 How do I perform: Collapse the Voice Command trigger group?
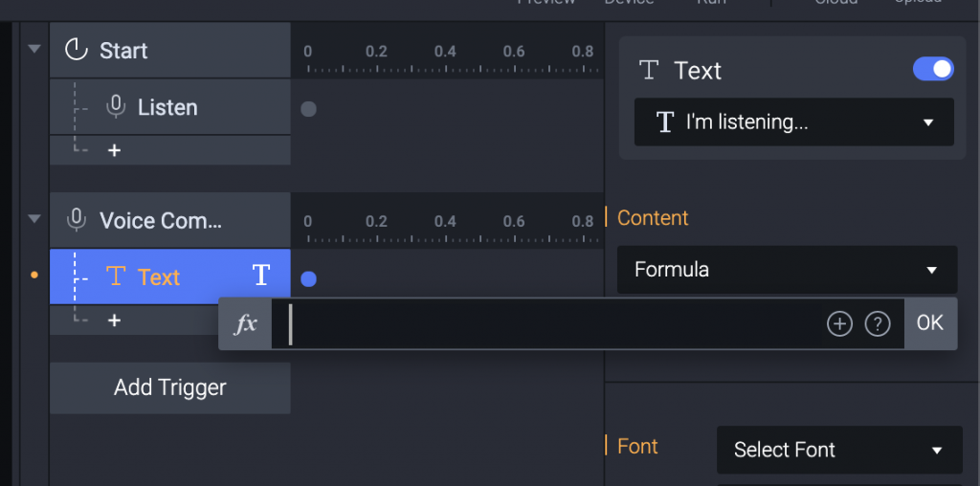pos(35,219)
